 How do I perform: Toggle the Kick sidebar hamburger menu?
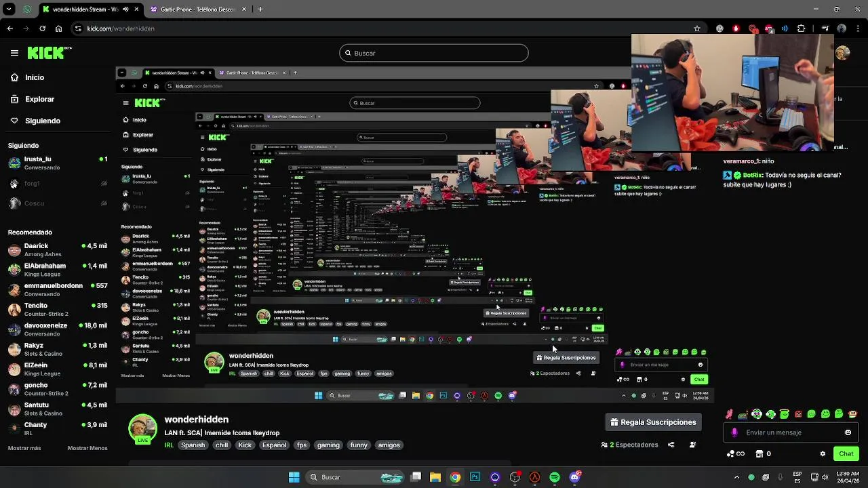(14, 53)
